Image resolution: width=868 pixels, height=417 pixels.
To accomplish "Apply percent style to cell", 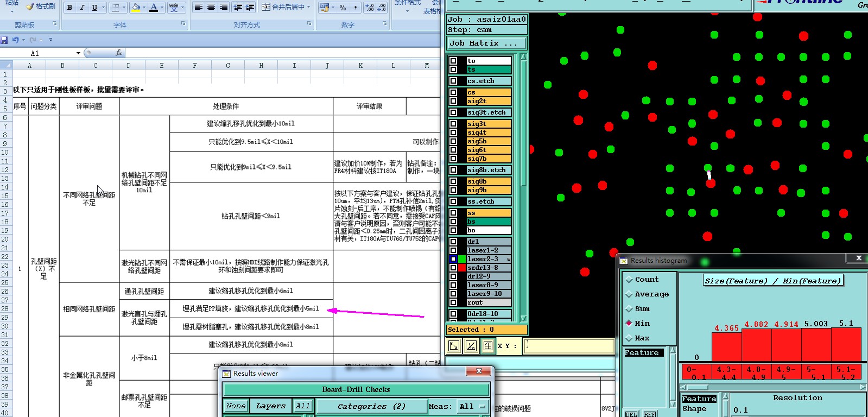I will coord(343,8).
